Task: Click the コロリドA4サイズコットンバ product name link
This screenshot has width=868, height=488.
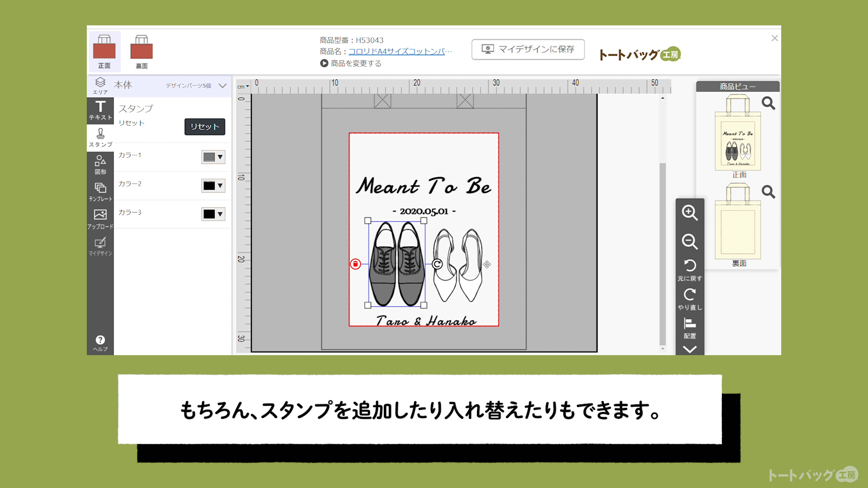Action: click(400, 52)
